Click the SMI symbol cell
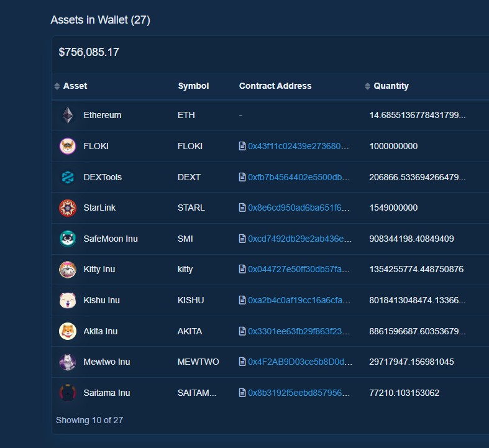This screenshot has width=489, height=448. point(185,239)
